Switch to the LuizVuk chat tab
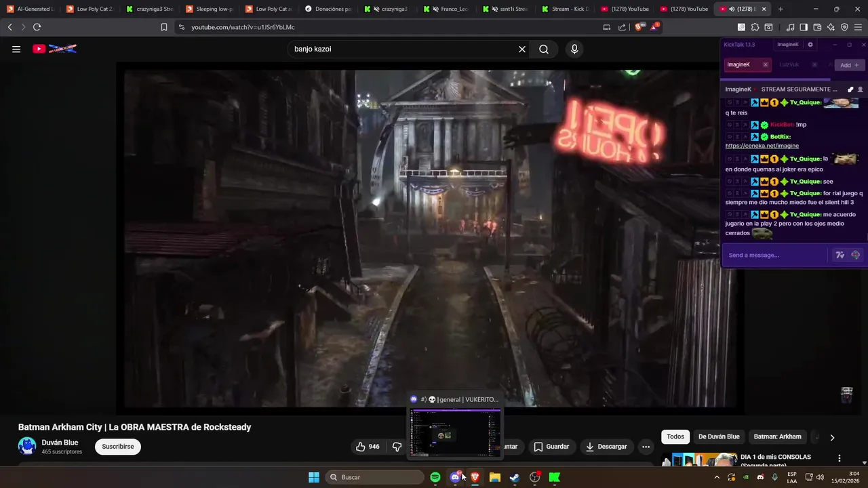The height and width of the screenshot is (488, 868). (789, 65)
